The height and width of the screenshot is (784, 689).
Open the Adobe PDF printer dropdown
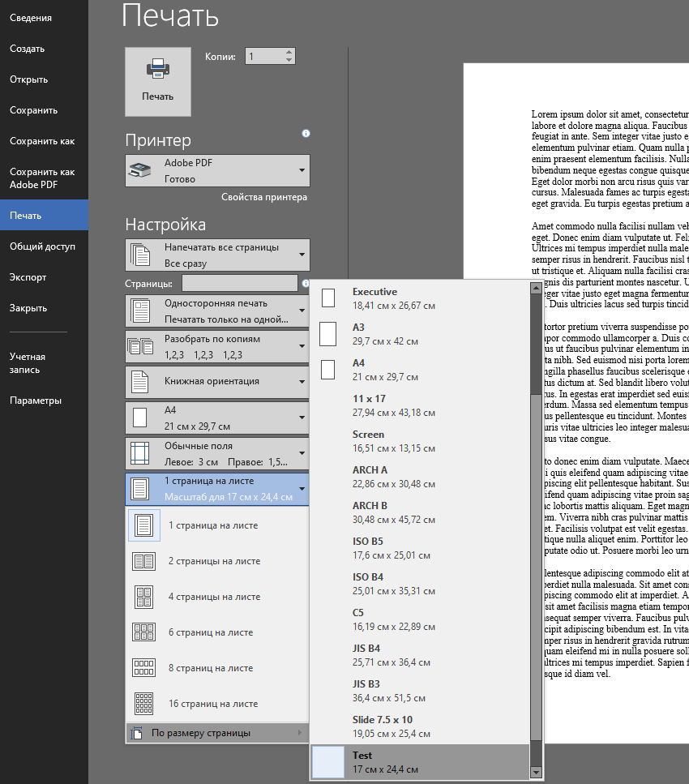[217, 170]
